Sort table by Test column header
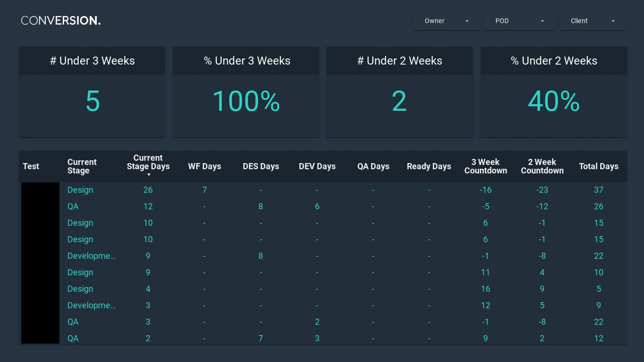The width and height of the screenshot is (644, 362). click(x=31, y=166)
